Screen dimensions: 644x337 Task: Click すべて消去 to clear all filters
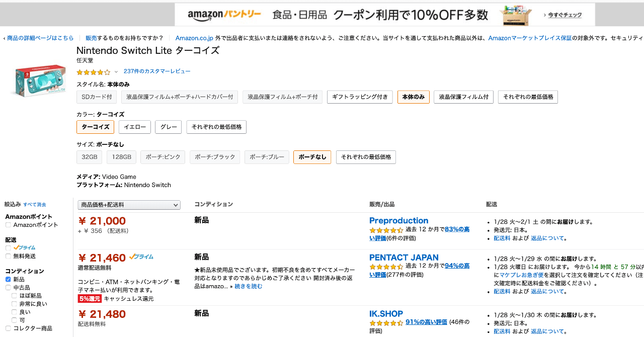pyautogui.click(x=34, y=204)
